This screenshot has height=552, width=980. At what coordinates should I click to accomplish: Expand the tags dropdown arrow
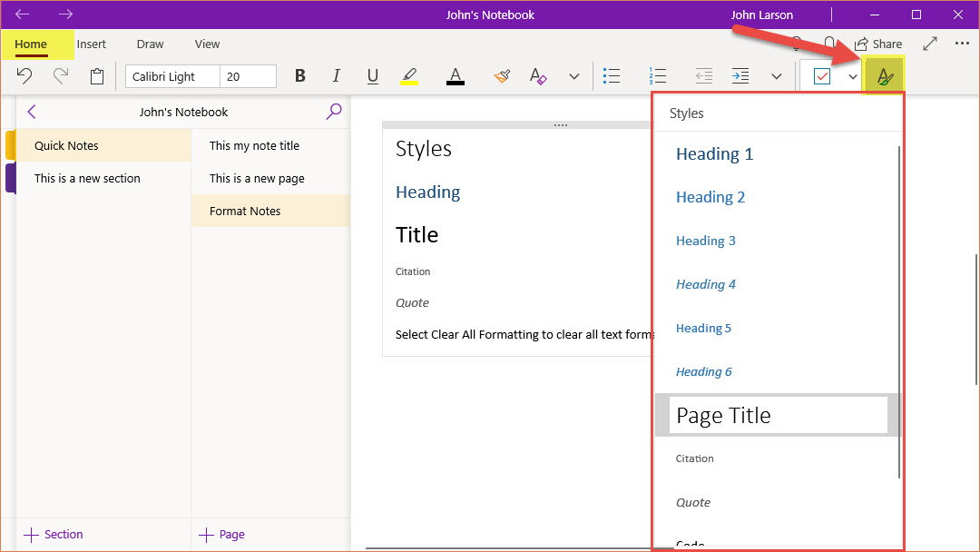[x=853, y=77]
